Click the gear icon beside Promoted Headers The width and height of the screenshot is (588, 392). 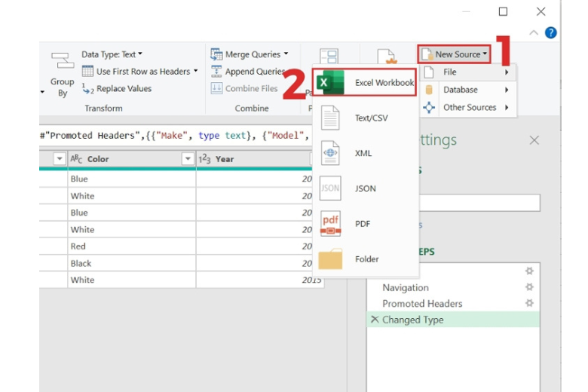coord(529,303)
